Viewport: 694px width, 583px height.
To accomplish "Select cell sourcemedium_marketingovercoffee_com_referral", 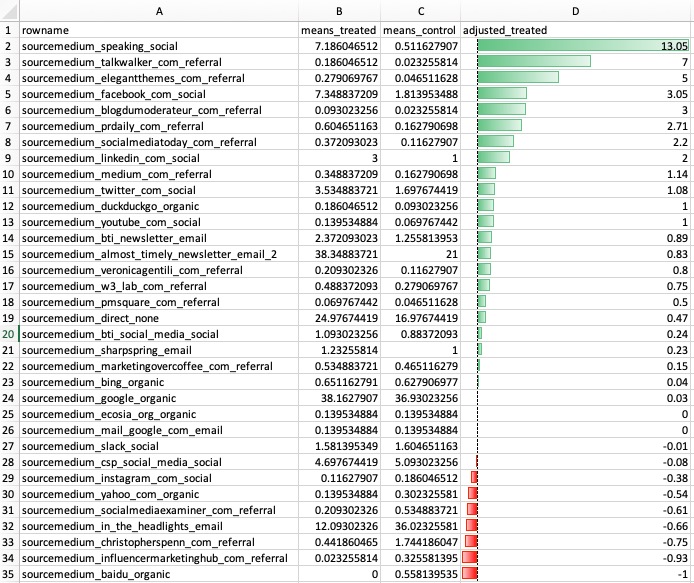I will [x=159, y=366].
